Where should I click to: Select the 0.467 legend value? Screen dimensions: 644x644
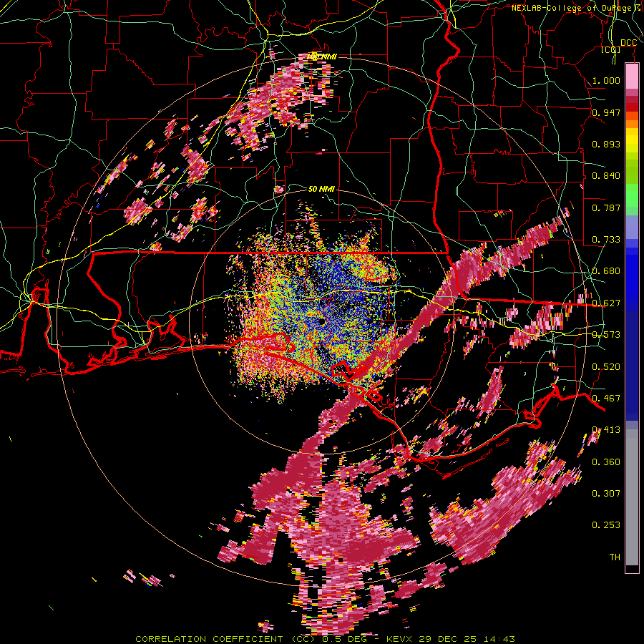pos(606,398)
